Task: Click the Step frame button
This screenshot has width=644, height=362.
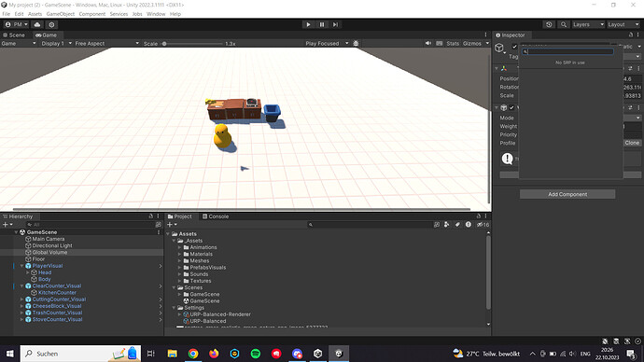Action: 336,24
